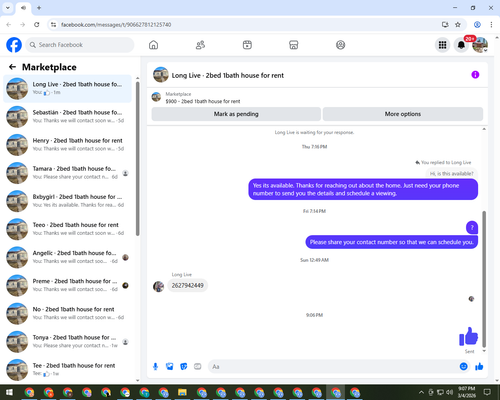The image size is (500, 400).
Task: Click the conversation list scrollbar
Action: (137, 158)
